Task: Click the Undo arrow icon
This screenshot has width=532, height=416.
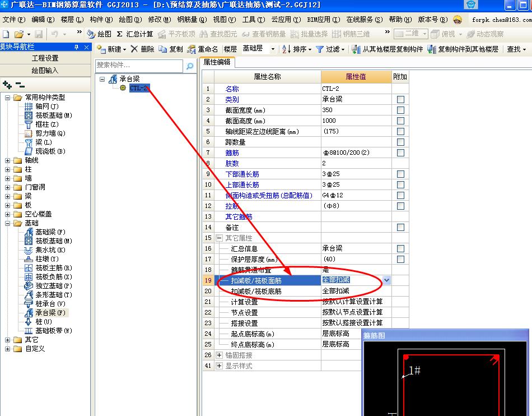Action: tap(55, 34)
